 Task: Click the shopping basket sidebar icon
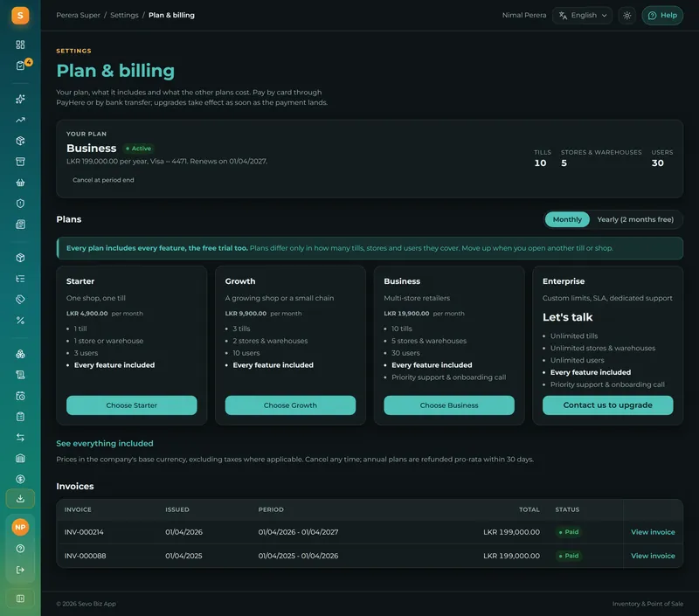click(x=20, y=183)
